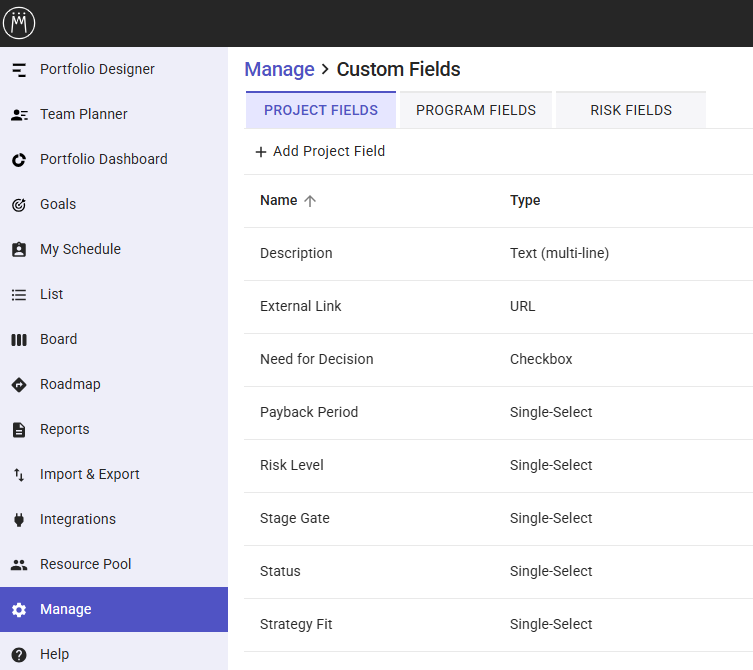This screenshot has height=670, width=753.
Task: Click Add Project Field
Action: coord(320,151)
